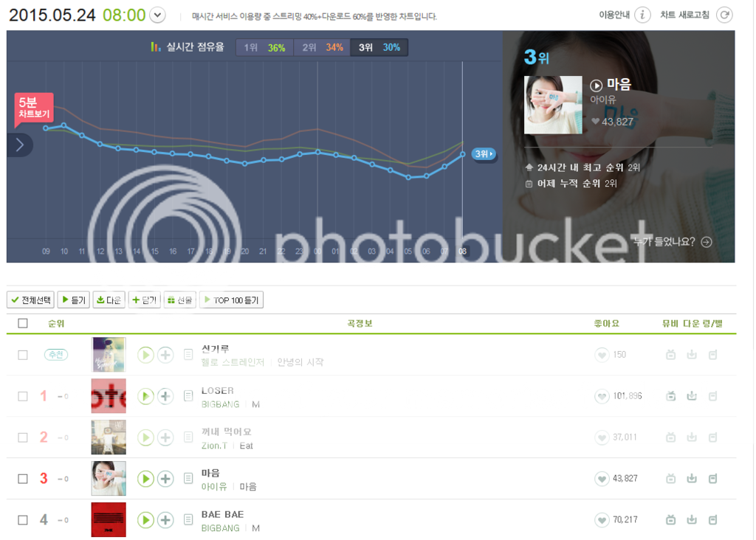Open lyrics icon for 마음

(x=188, y=478)
